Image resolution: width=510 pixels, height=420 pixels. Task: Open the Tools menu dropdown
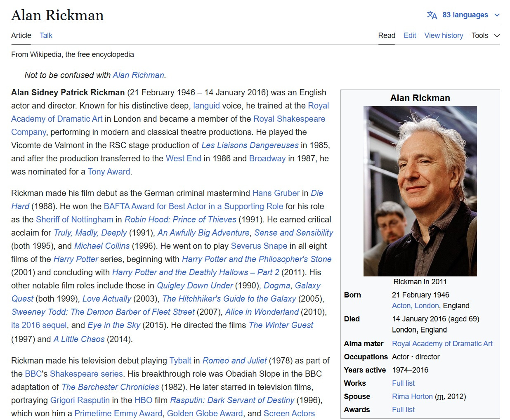coord(486,35)
